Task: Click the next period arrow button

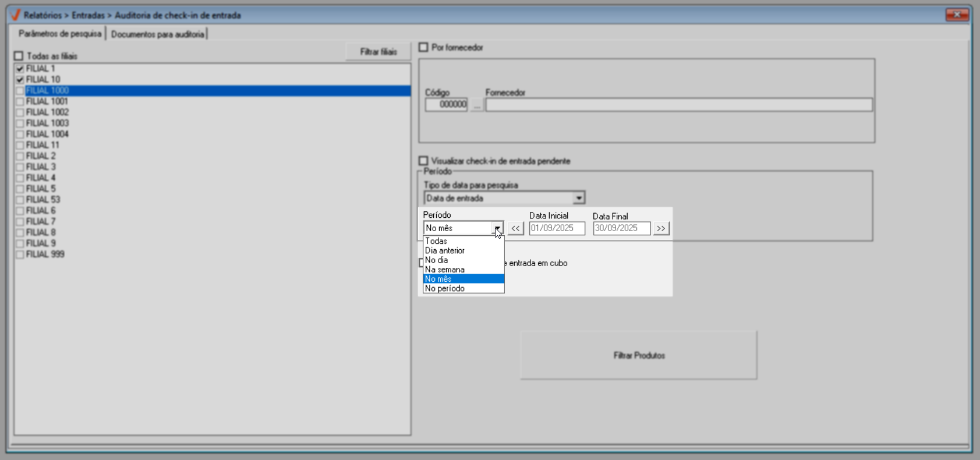Action: tap(661, 228)
